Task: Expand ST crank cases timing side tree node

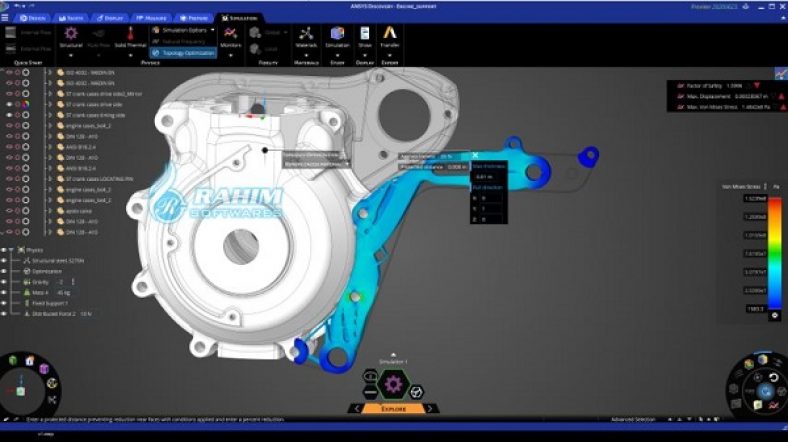Action: [50, 115]
